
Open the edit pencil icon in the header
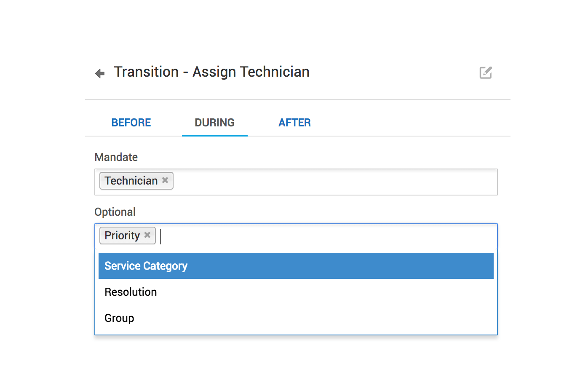[486, 72]
